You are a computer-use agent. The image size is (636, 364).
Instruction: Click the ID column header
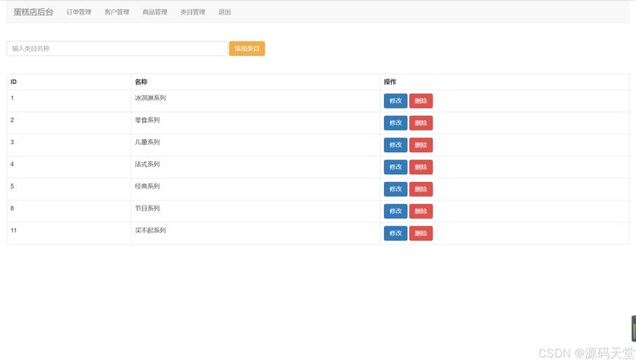[69, 82]
